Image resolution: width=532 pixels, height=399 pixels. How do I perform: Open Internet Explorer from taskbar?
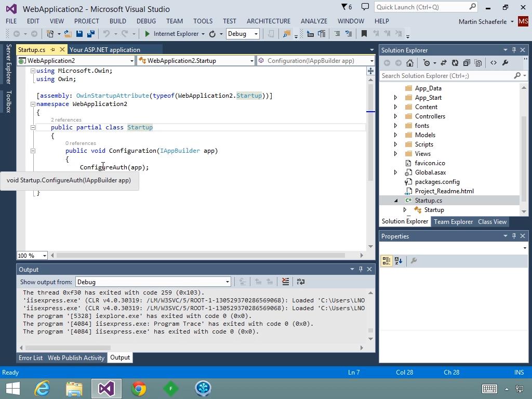click(43, 389)
